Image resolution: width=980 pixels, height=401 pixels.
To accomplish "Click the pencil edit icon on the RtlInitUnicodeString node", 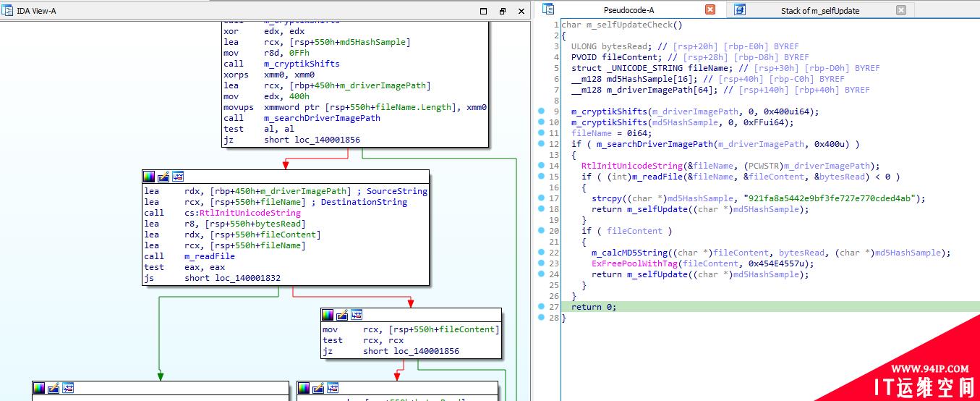I will pos(163,176).
